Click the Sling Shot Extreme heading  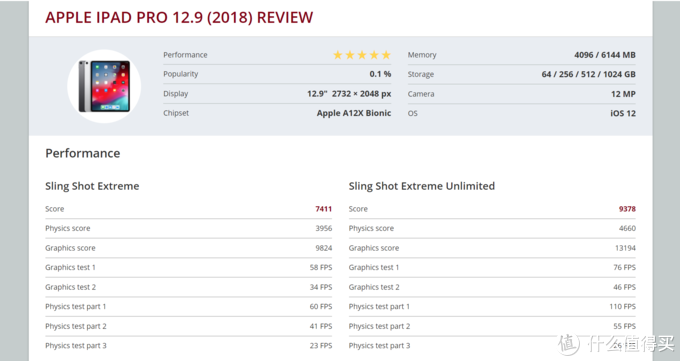[x=92, y=186]
